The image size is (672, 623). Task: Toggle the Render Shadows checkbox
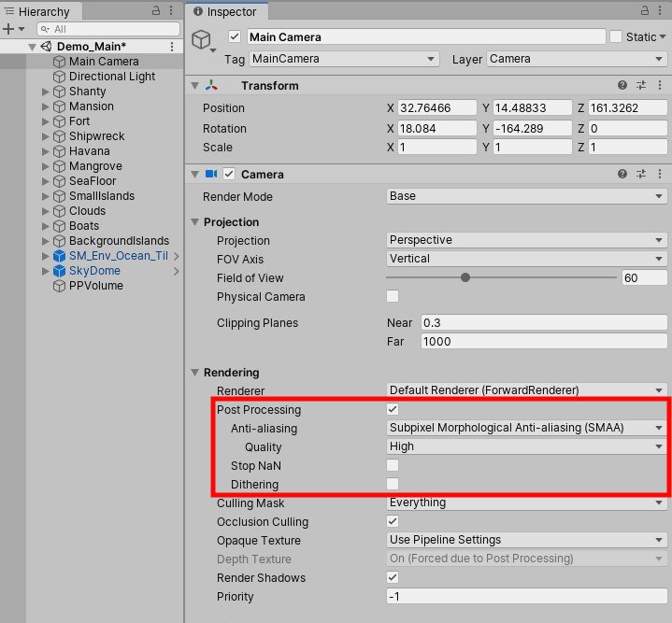(x=393, y=577)
